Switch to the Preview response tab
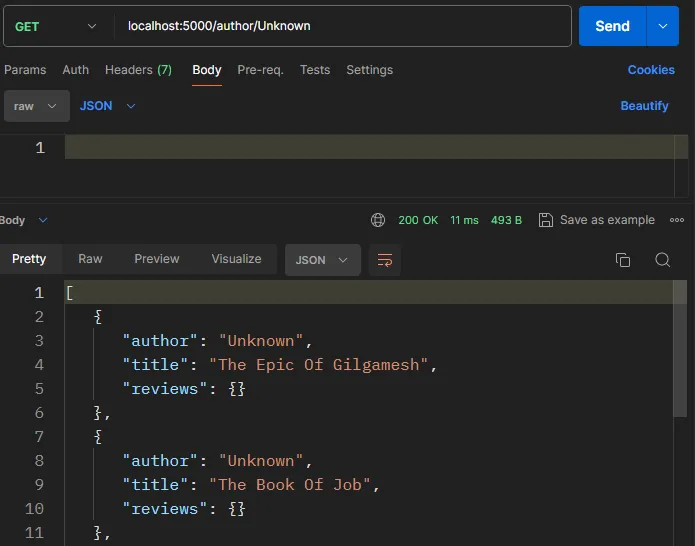This screenshot has width=695, height=546. pos(157,259)
